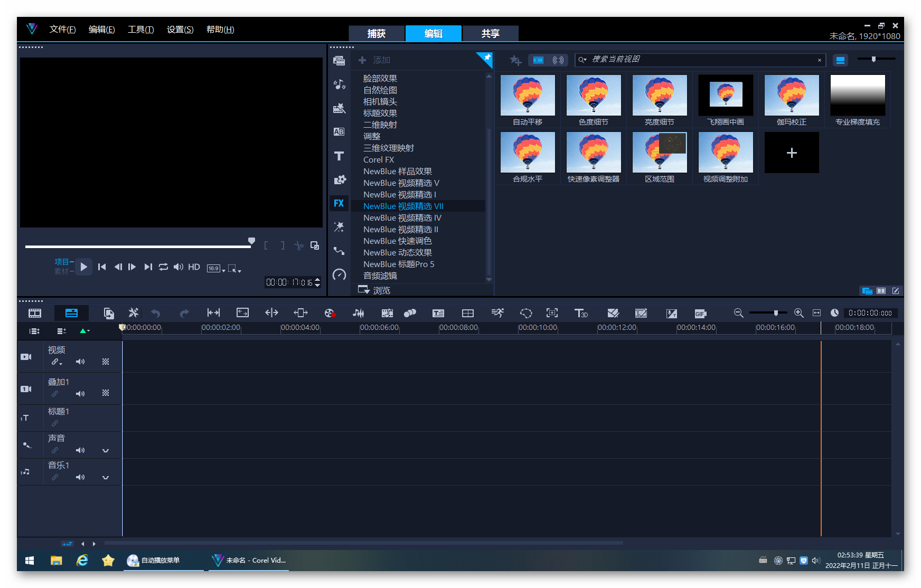Show audio filters only toggle

click(558, 60)
